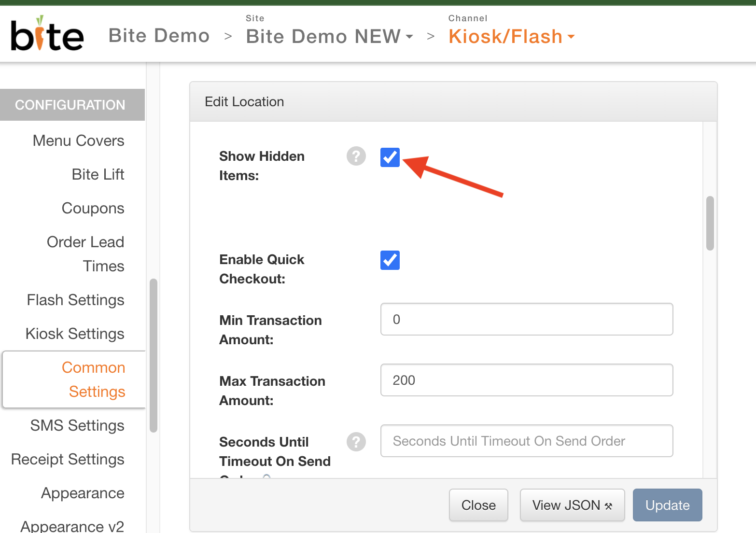Open Menu Covers in sidebar
This screenshot has height=533, width=756.
pos(78,140)
